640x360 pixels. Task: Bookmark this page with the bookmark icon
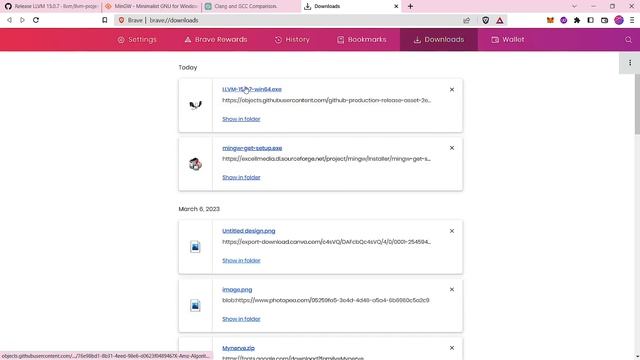click(105, 20)
